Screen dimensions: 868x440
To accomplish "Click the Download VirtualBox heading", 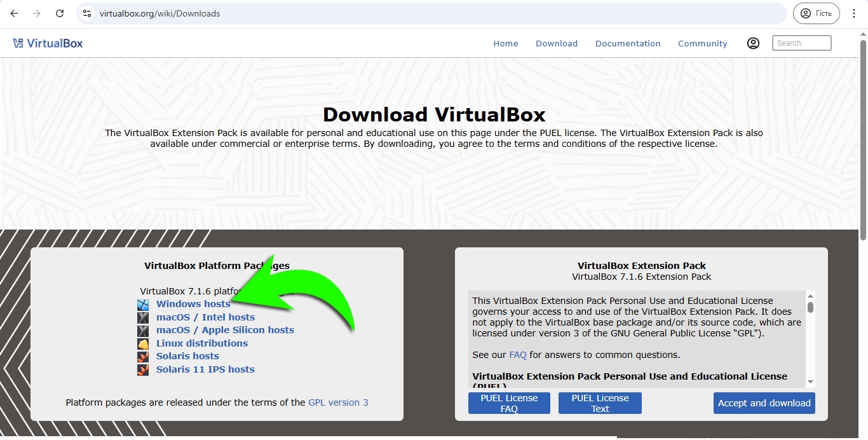I will [434, 114].
